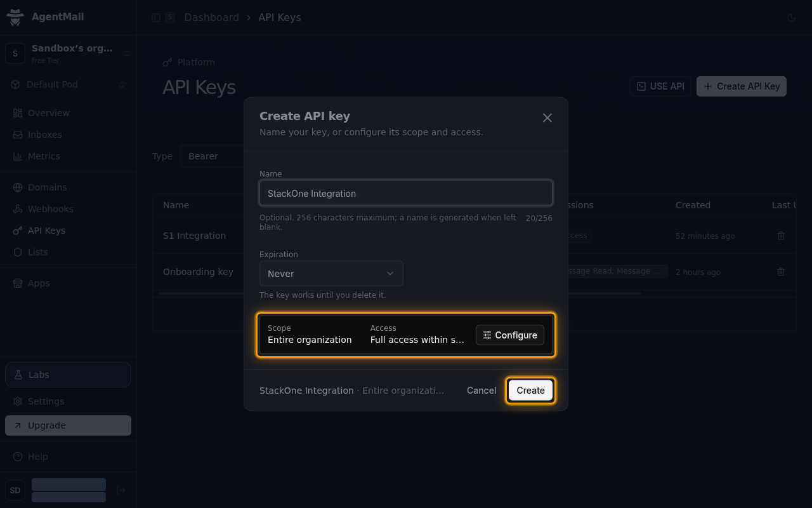Click the Created column header
The height and width of the screenshot is (508, 812).
(x=693, y=205)
